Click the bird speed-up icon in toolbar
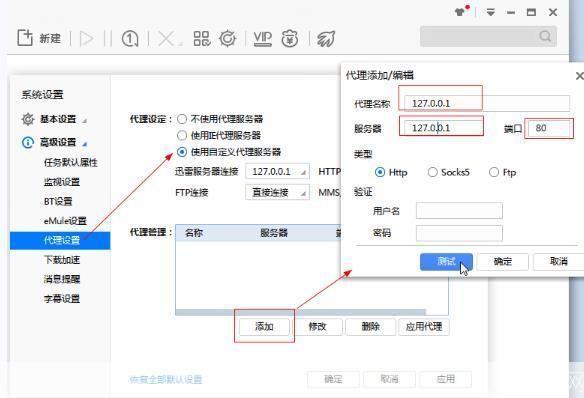 coord(326,38)
